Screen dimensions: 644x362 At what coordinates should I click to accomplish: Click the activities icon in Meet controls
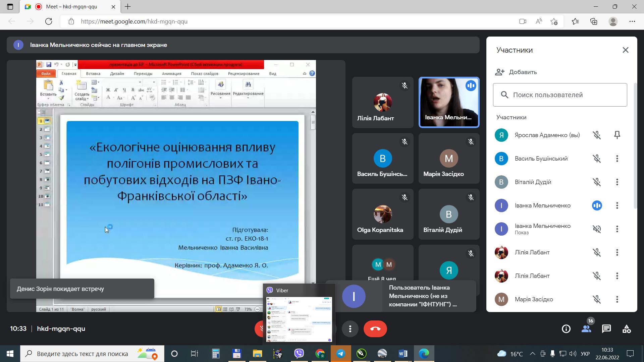click(627, 329)
